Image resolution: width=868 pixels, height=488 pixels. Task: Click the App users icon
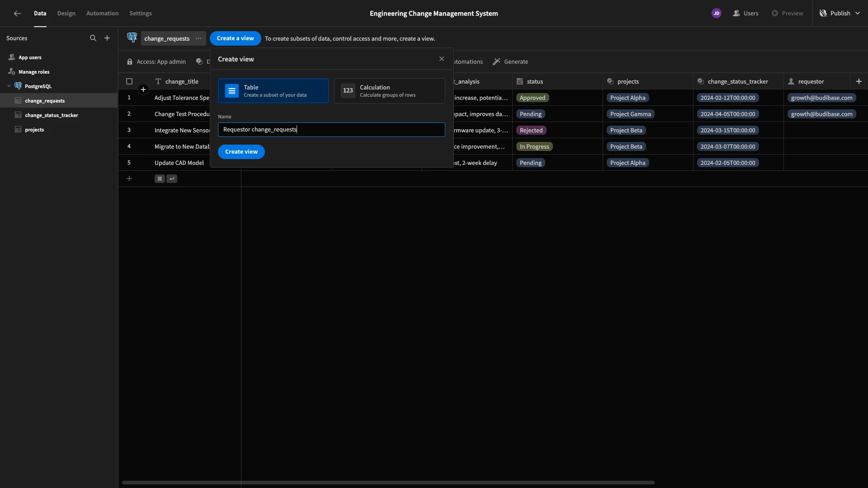point(12,57)
